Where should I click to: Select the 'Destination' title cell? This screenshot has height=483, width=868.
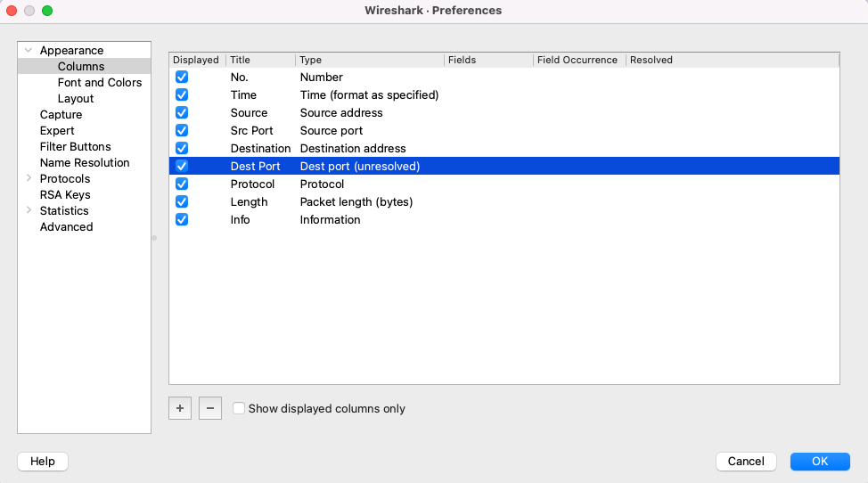coord(261,148)
